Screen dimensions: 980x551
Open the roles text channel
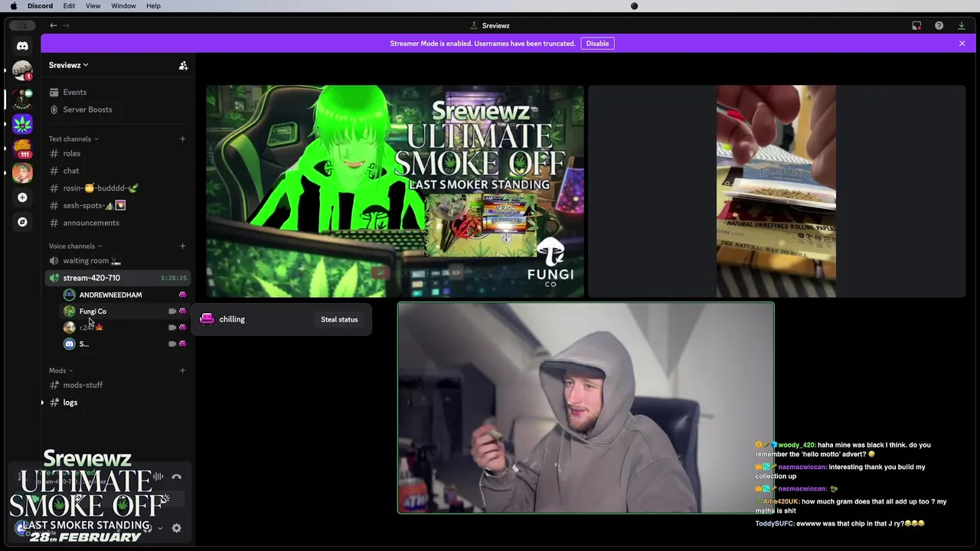coord(117,154)
